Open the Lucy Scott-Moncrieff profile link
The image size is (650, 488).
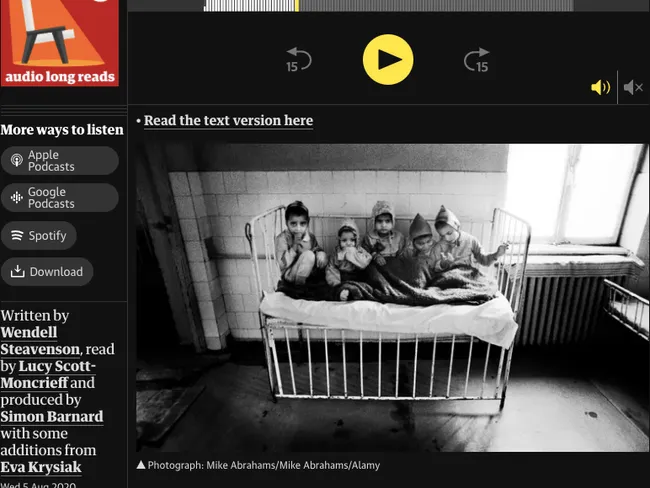click(x=48, y=374)
